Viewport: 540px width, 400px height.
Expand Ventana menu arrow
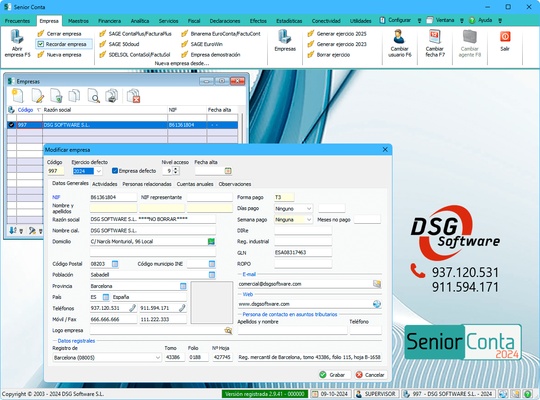tap(462, 21)
